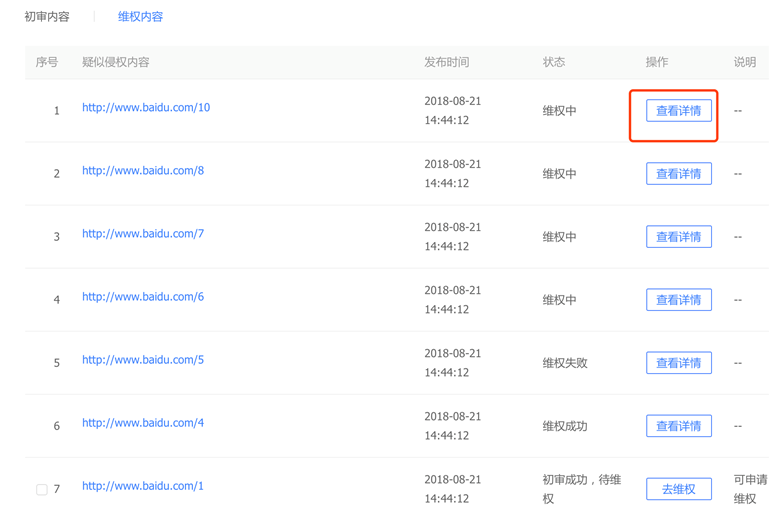Screen dimensions: 770x507
Task: Open link http://www.baidu.com/10
Action: click(146, 108)
